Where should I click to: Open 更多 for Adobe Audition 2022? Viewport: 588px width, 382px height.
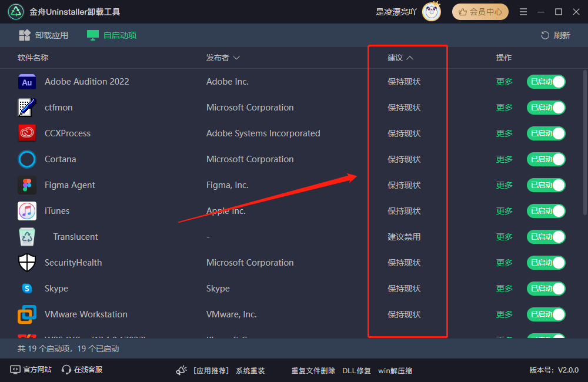tap(504, 82)
